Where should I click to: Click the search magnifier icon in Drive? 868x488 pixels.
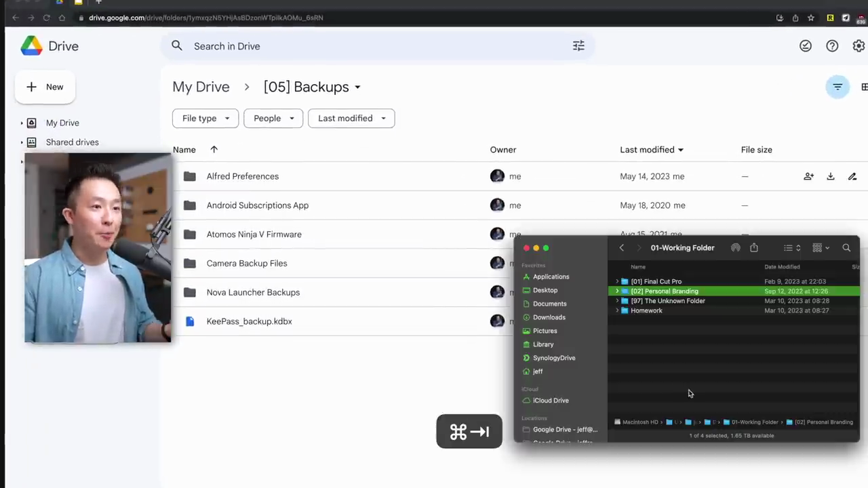177,46
